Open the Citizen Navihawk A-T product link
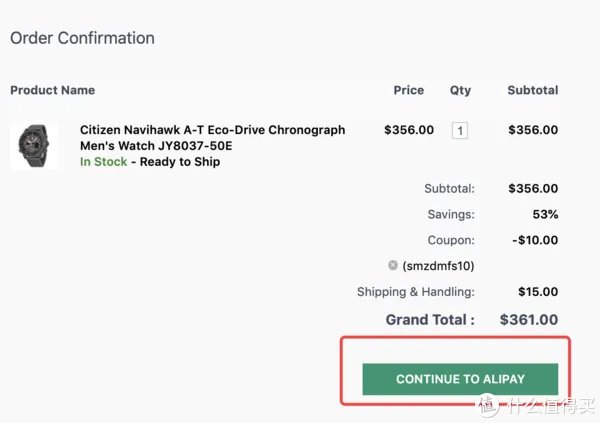This screenshot has height=423, width=600. pos(212,137)
